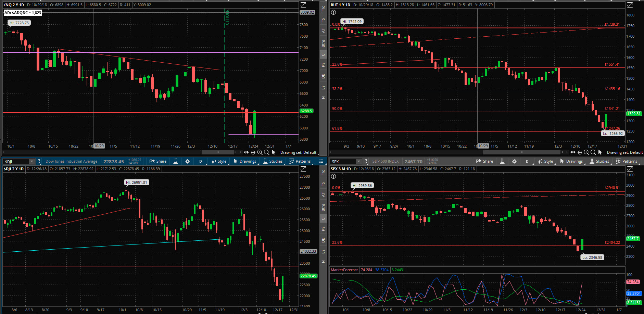This screenshot has height=314, width=644.
Task: Switch to TS side tab beside $DJI chart
Action: pos(323,184)
